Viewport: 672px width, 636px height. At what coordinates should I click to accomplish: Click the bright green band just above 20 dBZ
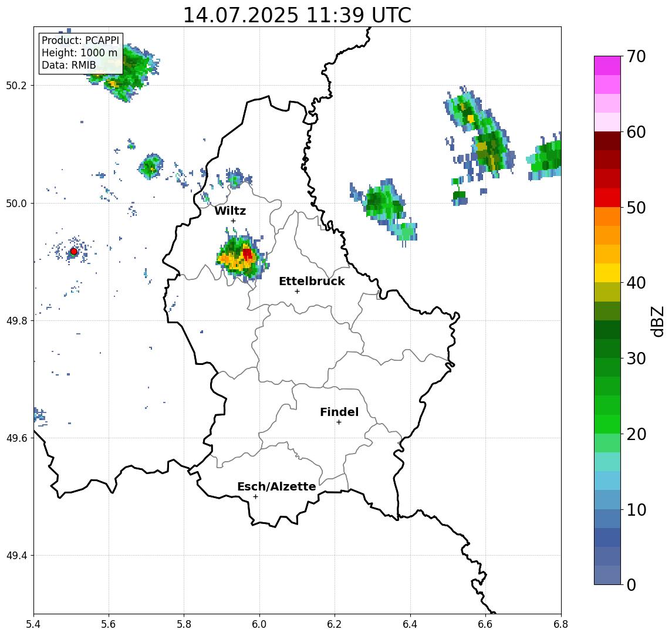pyautogui.click(x=607, y=424)
